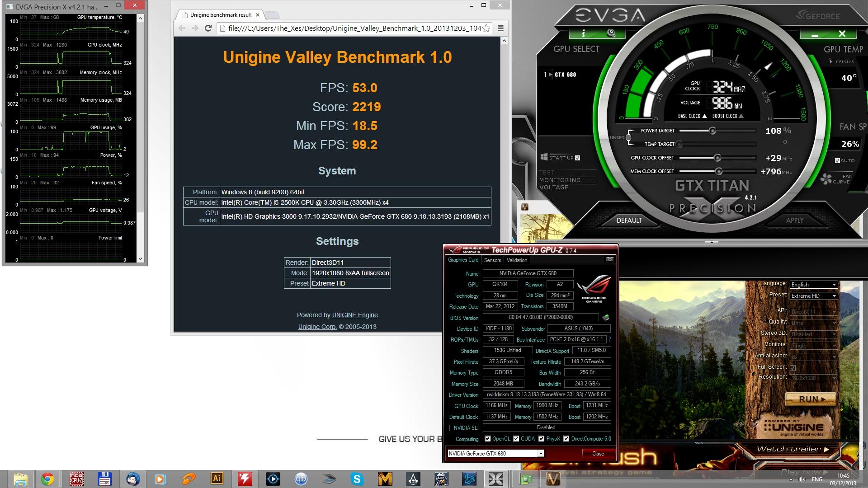Save the BIOS using the GPU-Z chip icon
The height and width of the screenshot is (488, 868).
tap(606, 318)
